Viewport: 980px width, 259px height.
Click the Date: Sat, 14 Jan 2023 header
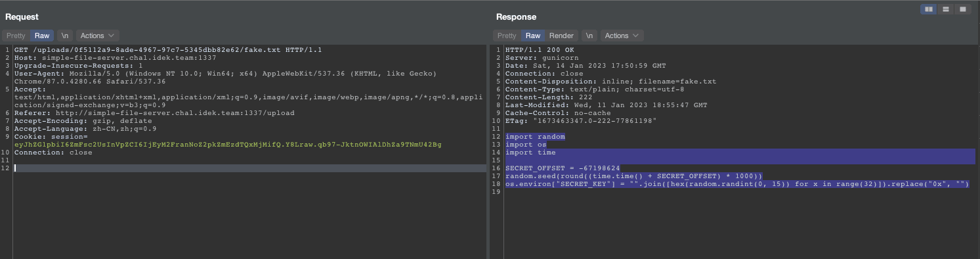click(586, 66)
